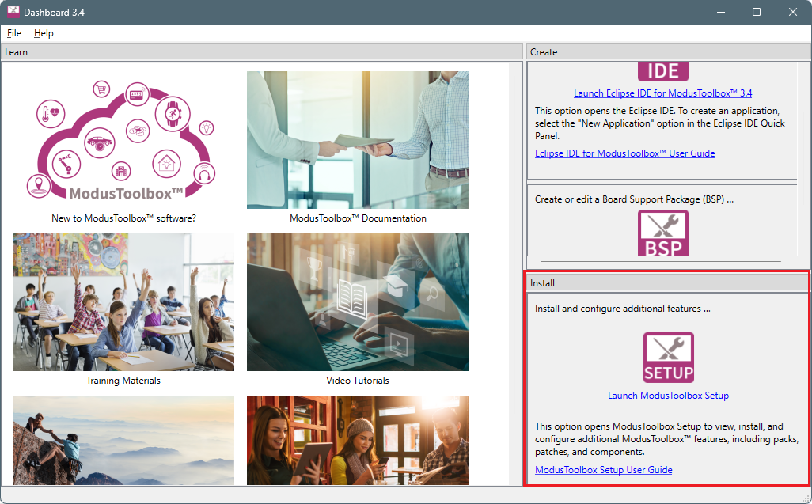Screen dimensions: 812x504
Task: Click the Create panel vertical scrollbar
Action: (803, 157)
